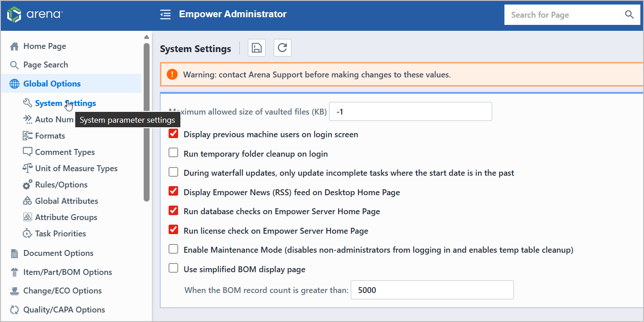
Task: Click the Comment Types speech bubble icon
Action: pos(27,152)
